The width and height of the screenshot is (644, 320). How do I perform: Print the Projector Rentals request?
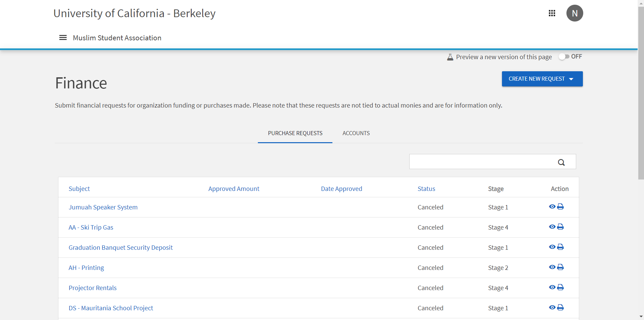[560, 287]
